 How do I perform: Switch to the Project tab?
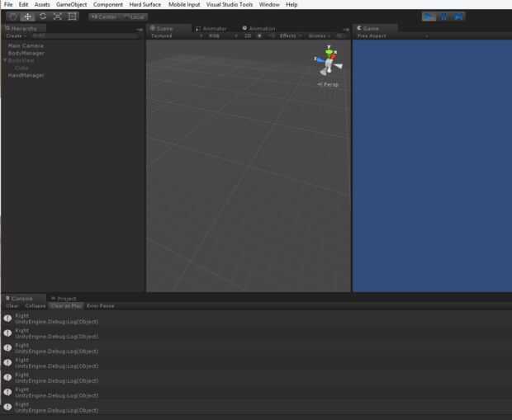click(x=64, y=299)
